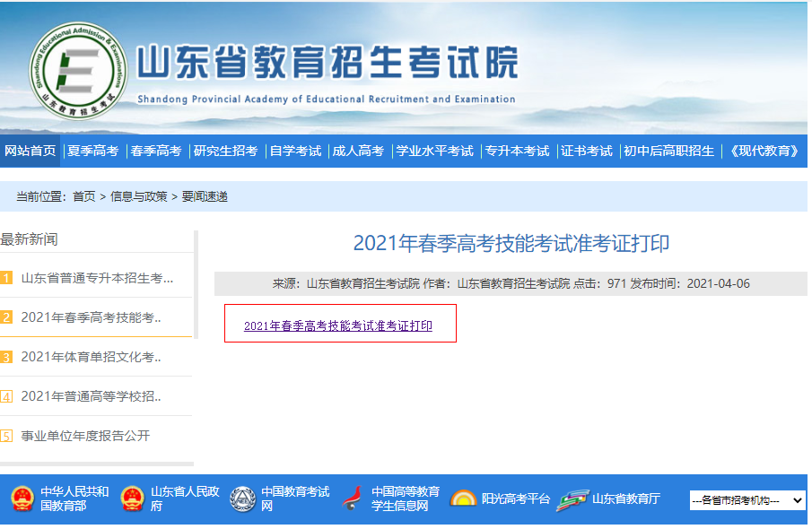Click 首页 in the breadcrumb path
Viewport: 812px width, 529px height.
click(x=84, y=196)
